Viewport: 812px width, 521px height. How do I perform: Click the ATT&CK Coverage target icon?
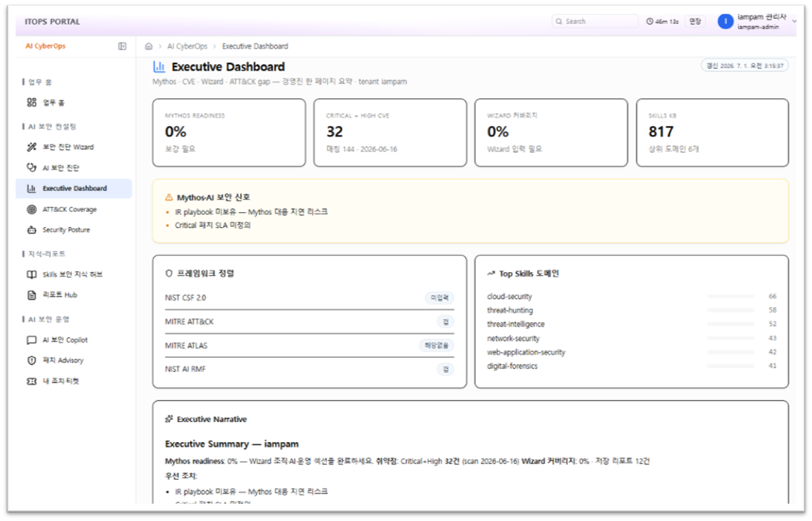31,209
